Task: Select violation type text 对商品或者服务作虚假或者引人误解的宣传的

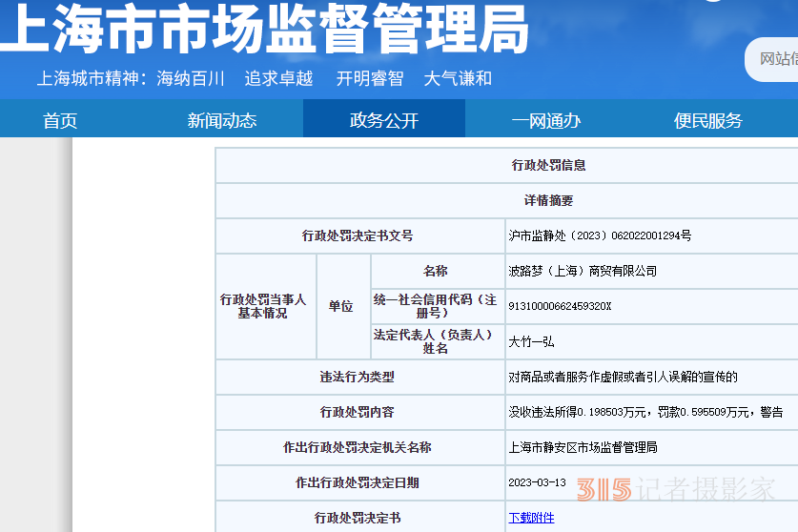Action: point(623,377)
